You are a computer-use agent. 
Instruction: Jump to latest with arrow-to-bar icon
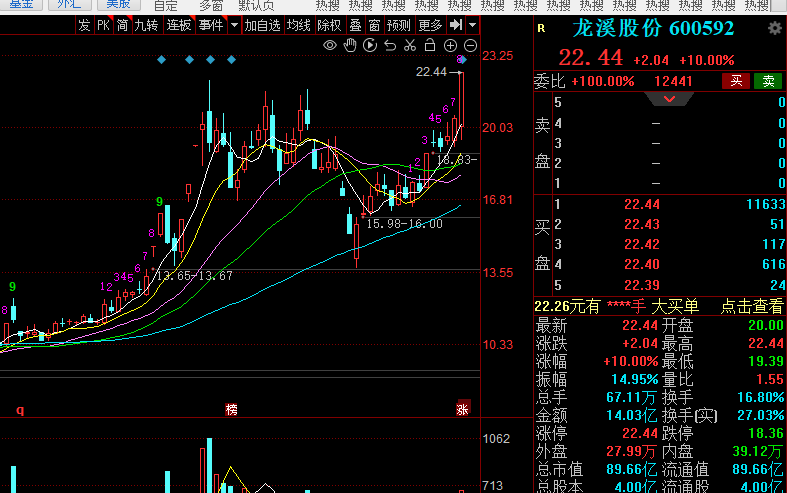(x=456, y=25)
